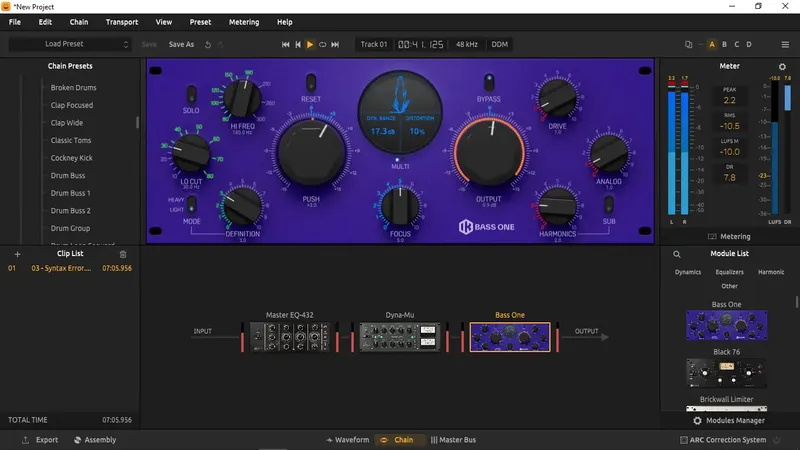Delete clip with trash icon
Image resolution: width=800 pixels, height=450 pixels.
tap(122, 254)
